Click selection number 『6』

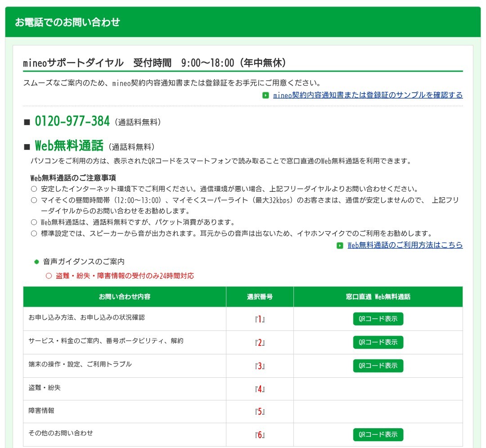(x=260, y=435)
